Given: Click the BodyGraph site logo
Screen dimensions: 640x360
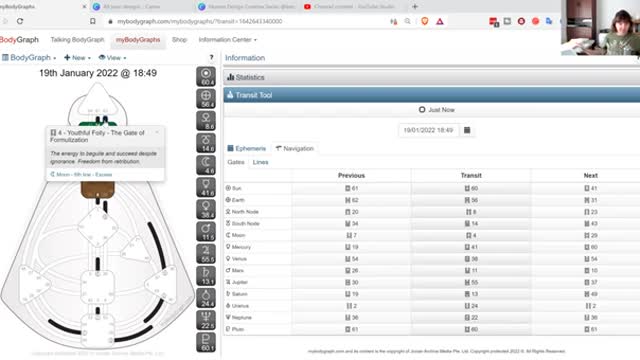Looking at the screenshot, I should coord(19,40).
